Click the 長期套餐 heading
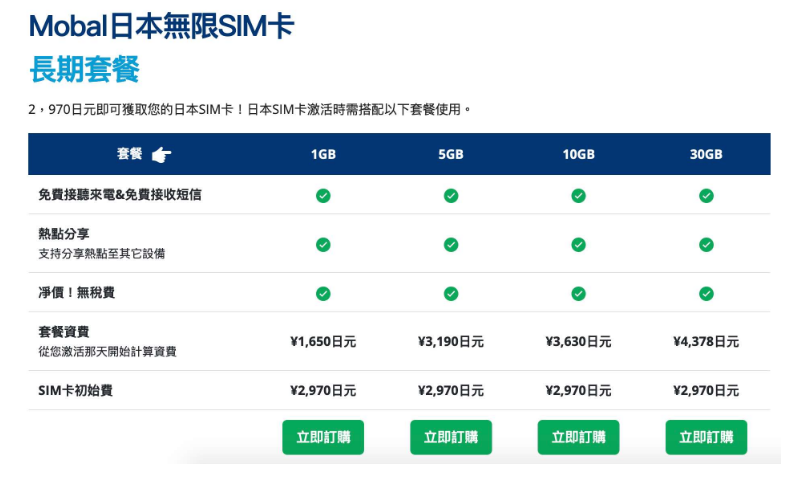 (x=84, y=70)
